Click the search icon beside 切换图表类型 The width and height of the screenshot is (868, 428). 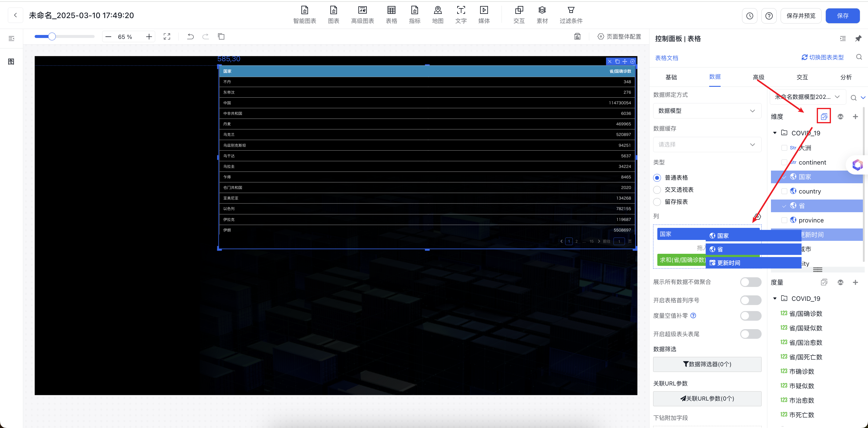(x=859, y=57)
